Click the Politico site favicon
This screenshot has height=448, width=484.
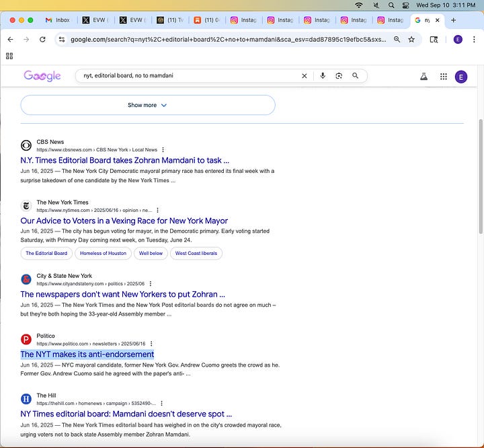[26, 339]
